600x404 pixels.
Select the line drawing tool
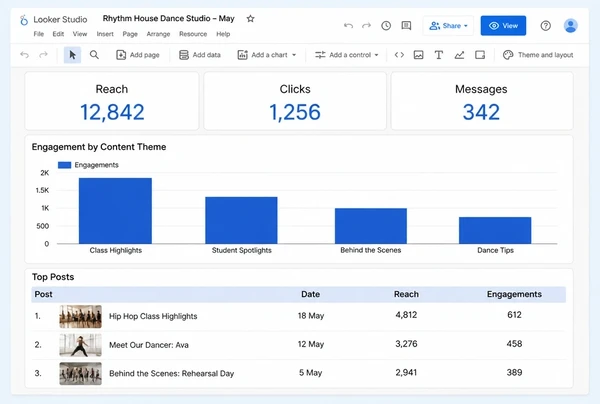point(459,55)
